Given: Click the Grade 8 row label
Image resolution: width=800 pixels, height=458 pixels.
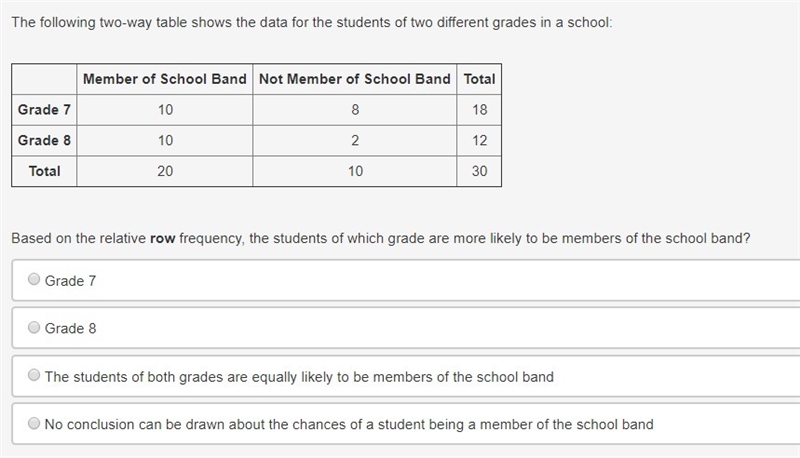Looking at the screenshot, I should [44, 140].
